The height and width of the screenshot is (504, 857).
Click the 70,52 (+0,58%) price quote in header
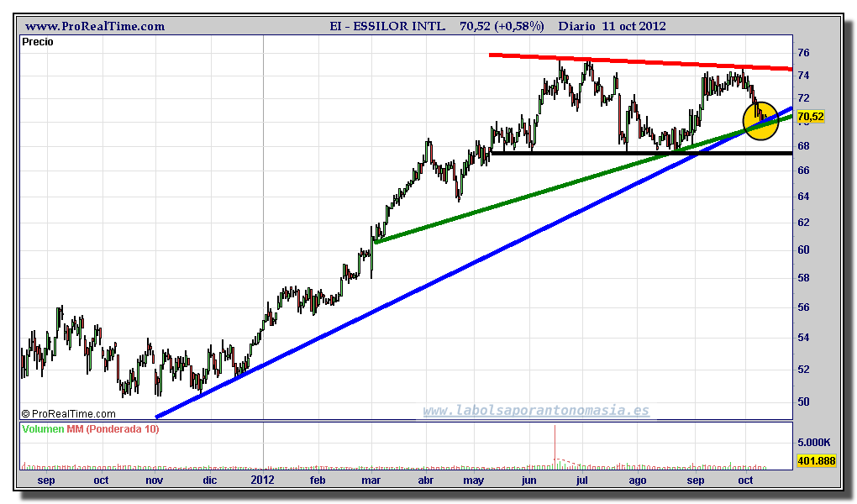tap(502, 26)
